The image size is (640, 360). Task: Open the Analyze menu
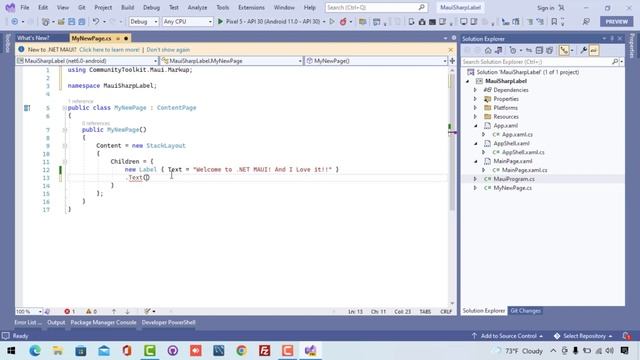click(197, 8)
